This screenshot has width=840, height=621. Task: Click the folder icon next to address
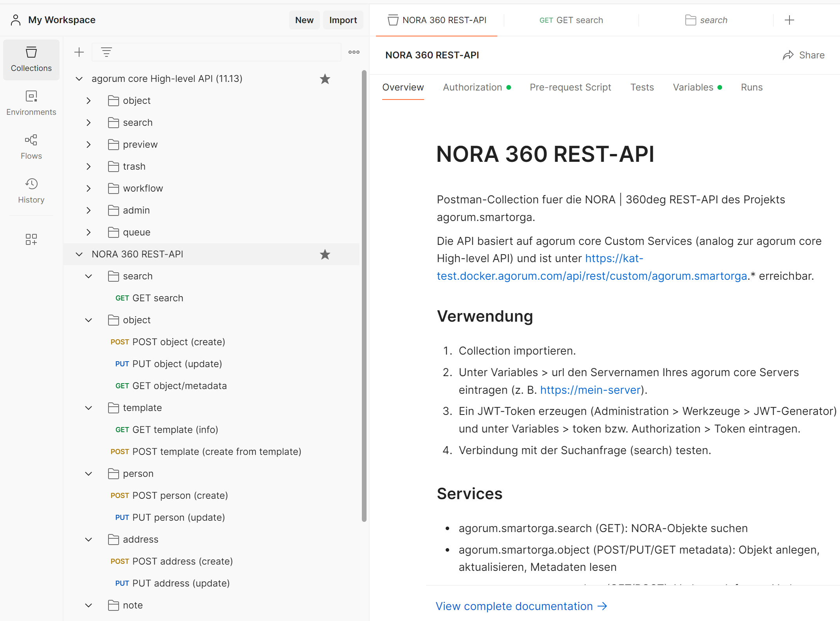(x=114, y=540)
